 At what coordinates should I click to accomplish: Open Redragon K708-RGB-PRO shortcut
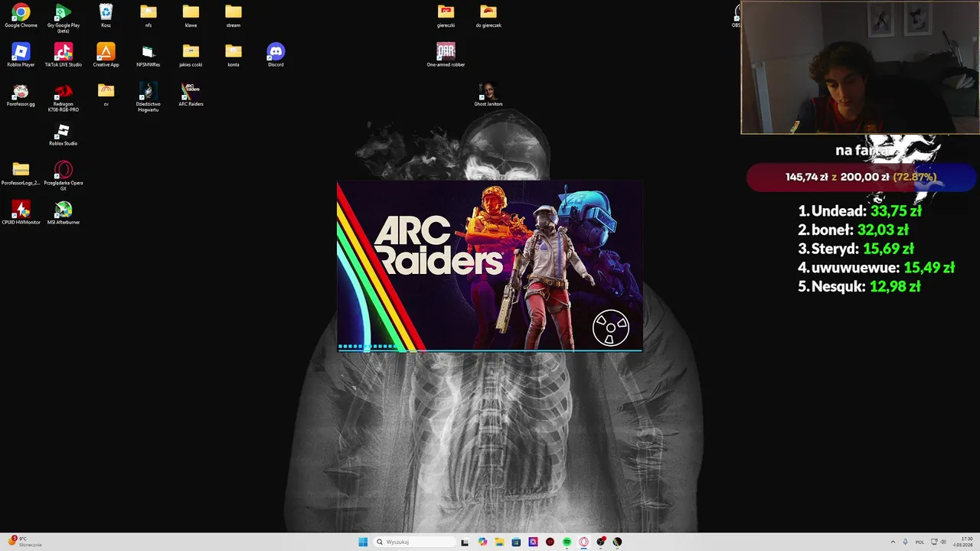pyautogui.click(x=64, y=97)
